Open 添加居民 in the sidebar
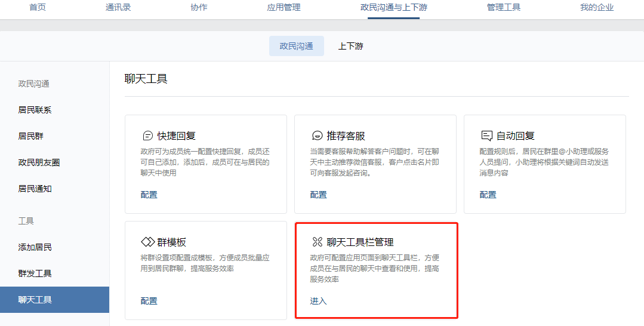The image size is (644, 326). click(35, 247)
